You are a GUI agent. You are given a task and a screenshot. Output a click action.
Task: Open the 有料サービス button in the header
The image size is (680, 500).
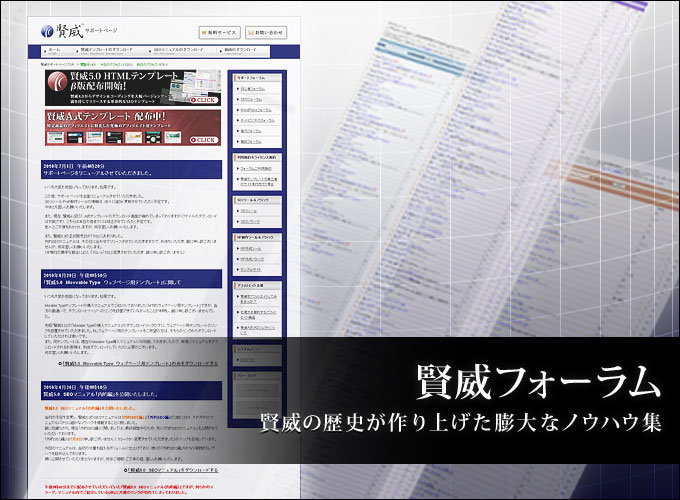(x=220, y=33)
